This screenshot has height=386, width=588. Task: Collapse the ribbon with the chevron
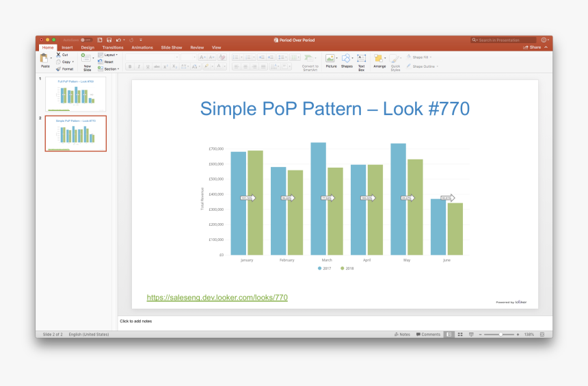(x=546, y=47)
